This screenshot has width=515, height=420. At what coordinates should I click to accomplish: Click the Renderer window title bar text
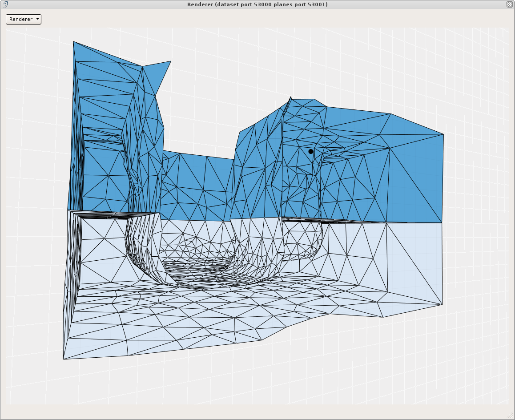pyautogui.click(x=257, y=4)
